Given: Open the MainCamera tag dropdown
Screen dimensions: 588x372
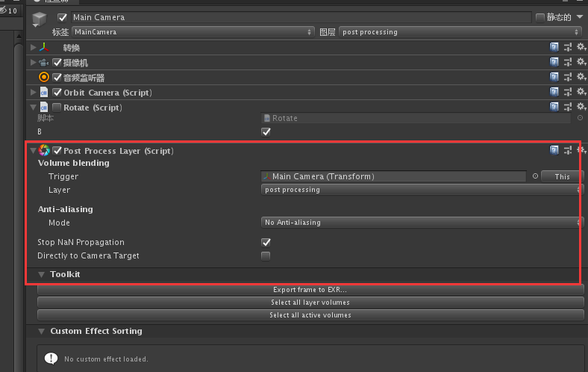Looking at the screenshot, I should point(193,32).
